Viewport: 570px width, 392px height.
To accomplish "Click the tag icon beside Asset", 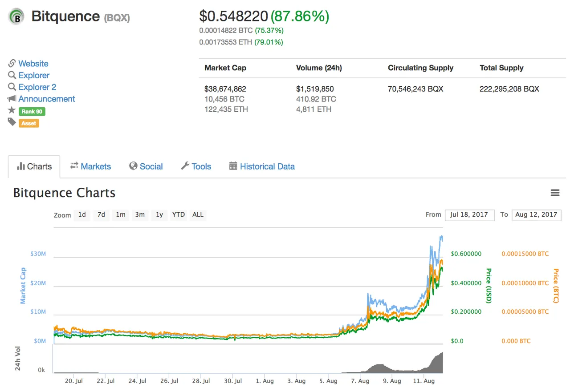I will tap(12, 122).
